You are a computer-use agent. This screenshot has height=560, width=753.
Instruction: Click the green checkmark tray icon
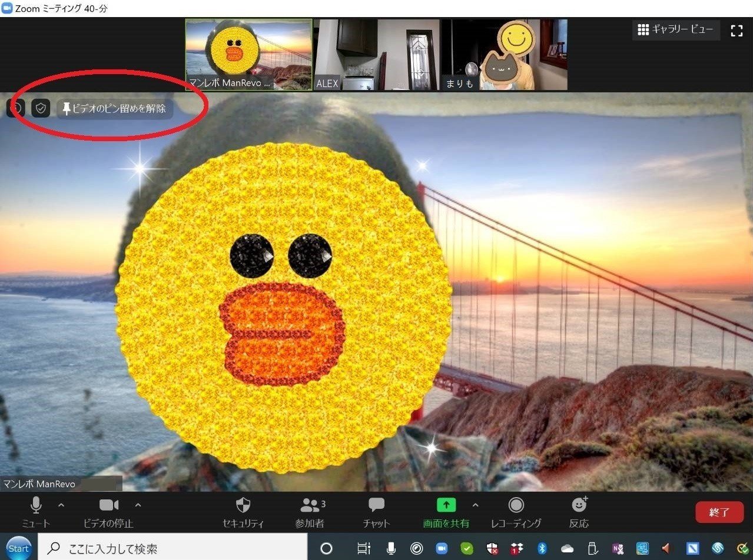click(467, 548)
